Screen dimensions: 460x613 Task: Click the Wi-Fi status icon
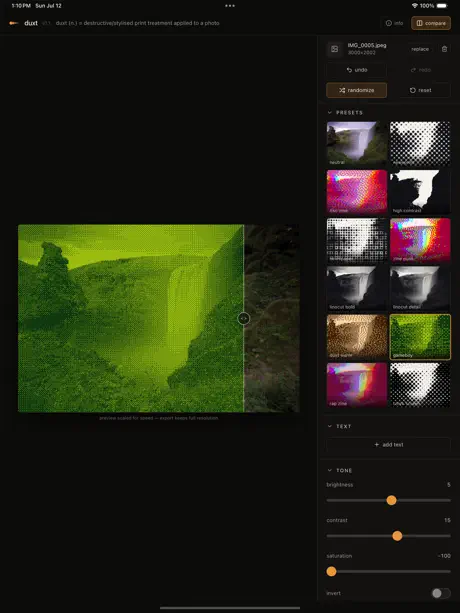pos(415,6)
